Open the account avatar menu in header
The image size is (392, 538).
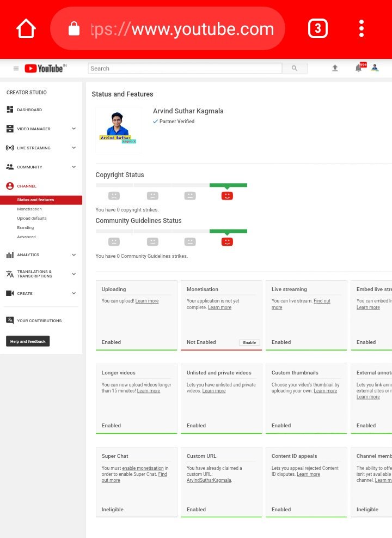(x=375, y=68)
